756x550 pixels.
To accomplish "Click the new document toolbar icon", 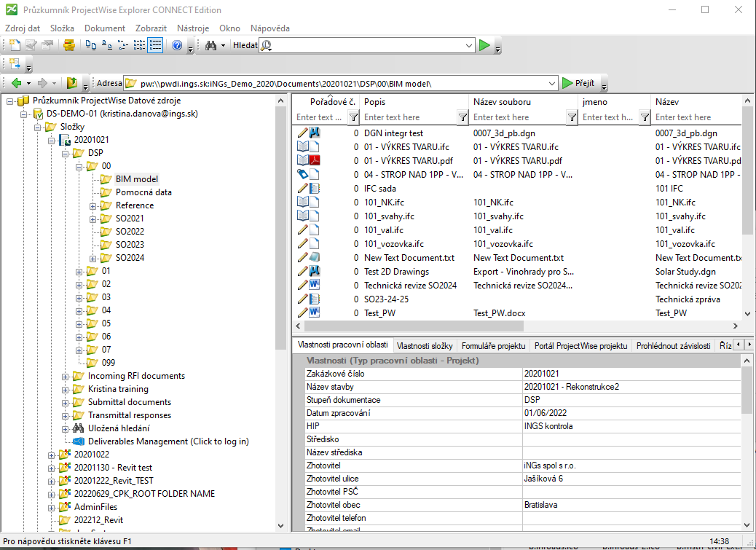I will click(15, 45).
